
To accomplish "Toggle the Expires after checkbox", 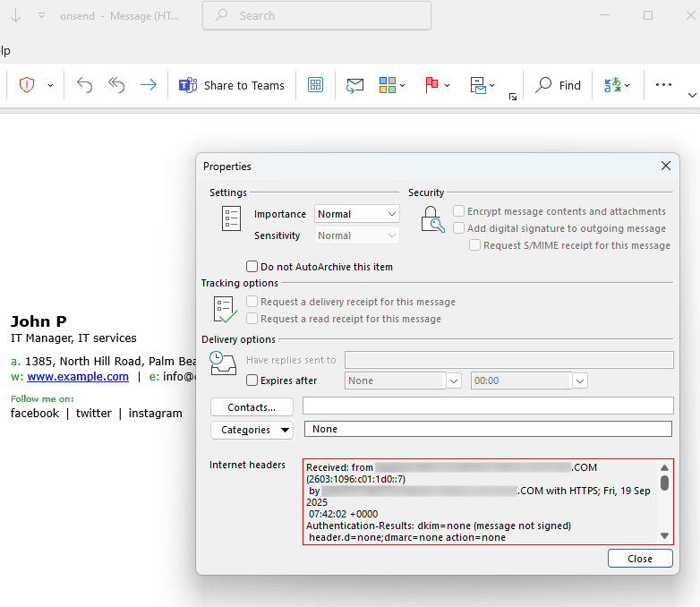I will [x=252, y=380].
